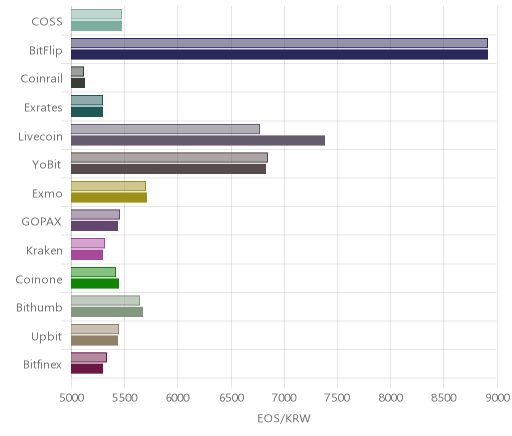Viewport: 512px width, 436px height.
Task: Select the light Livecoin upper bar
Action: click(165, 129)
